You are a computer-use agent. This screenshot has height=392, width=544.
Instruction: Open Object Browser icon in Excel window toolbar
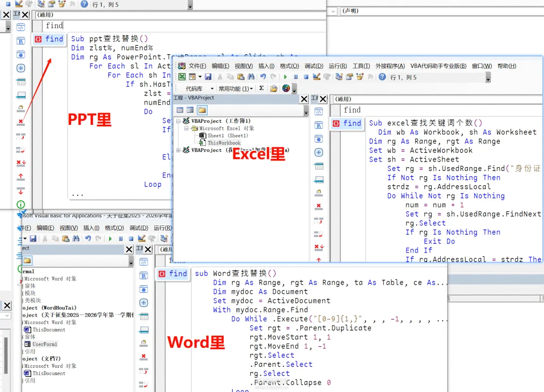360,77
